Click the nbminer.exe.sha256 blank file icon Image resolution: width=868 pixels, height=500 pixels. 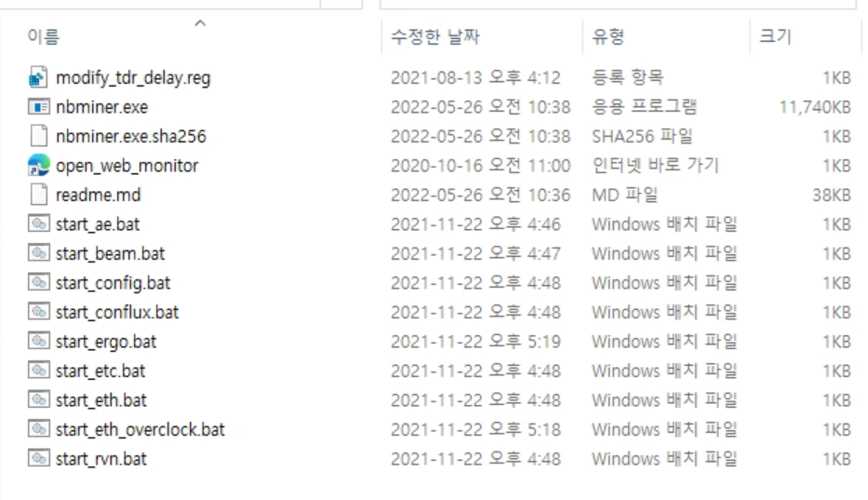click(38, 136)
